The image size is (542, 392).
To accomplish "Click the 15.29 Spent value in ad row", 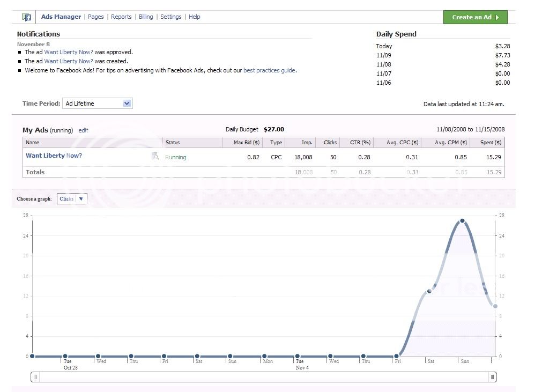I will point(494,157).
